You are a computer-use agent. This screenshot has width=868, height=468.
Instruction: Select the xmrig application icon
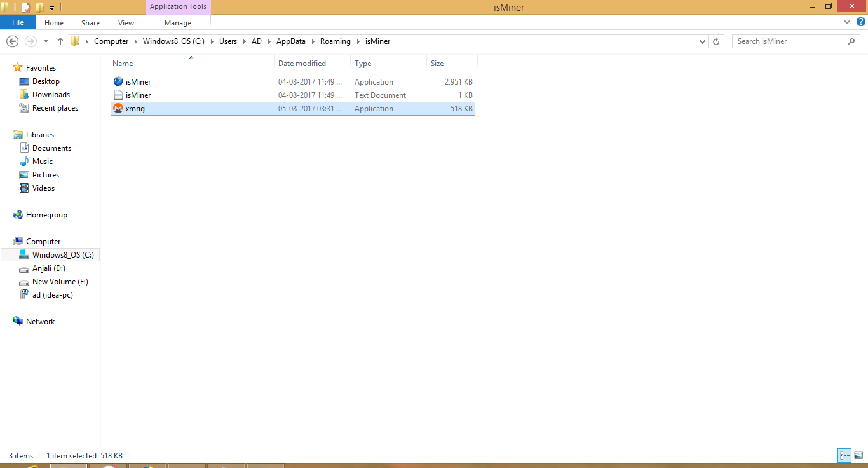pos(118,109)
